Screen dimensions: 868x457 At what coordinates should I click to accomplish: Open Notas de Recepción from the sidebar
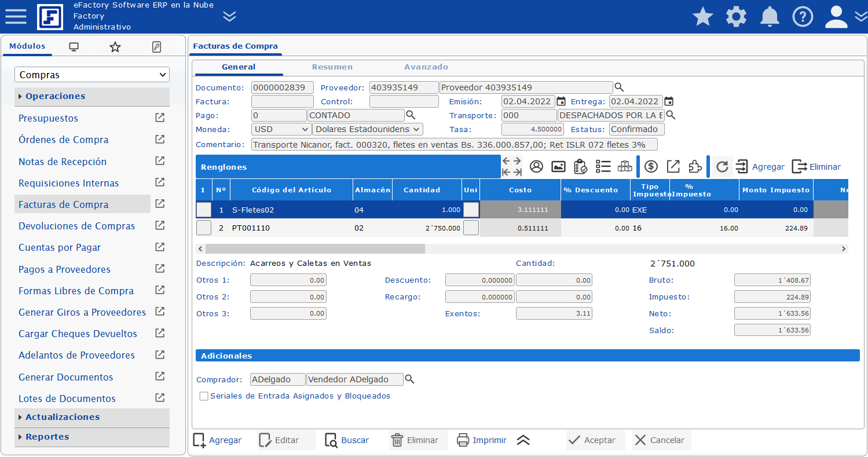click(x=63, y=162)
